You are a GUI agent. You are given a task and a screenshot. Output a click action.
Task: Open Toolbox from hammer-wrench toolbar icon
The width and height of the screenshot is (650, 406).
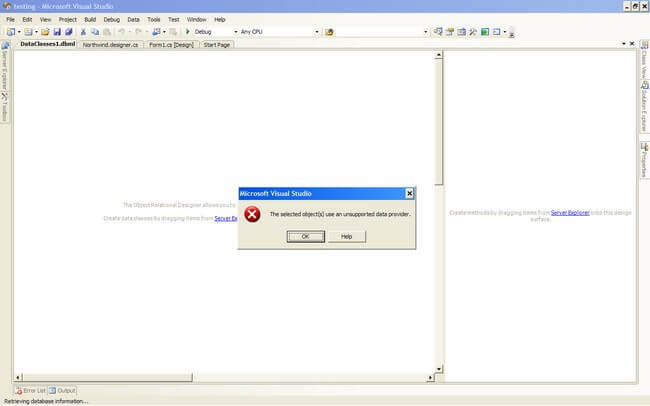pyautogui.click(x=473, y=32)
